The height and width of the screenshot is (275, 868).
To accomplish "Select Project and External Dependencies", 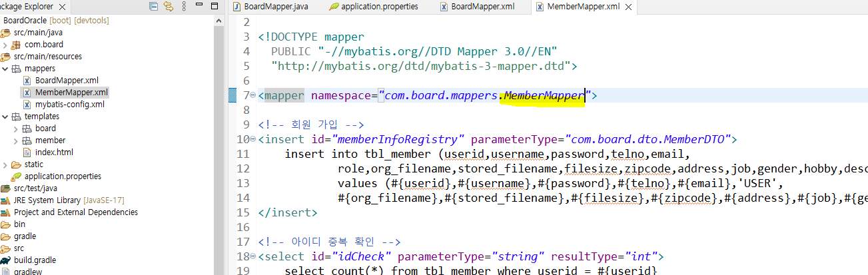I will point(76,212).
